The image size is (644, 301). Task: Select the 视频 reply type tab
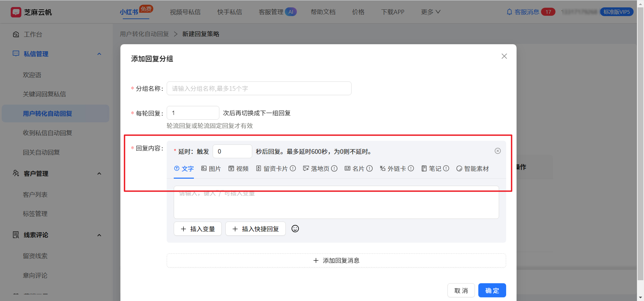pos(238,169)
